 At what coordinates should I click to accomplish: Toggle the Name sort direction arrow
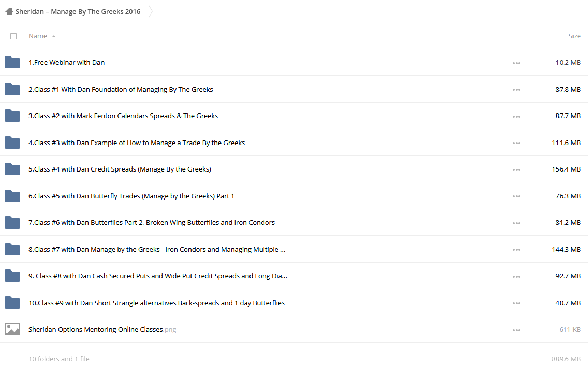point(54,36)
